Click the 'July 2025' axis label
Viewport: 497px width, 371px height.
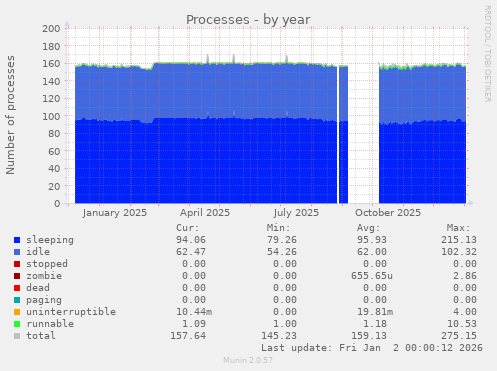(296, 213)
